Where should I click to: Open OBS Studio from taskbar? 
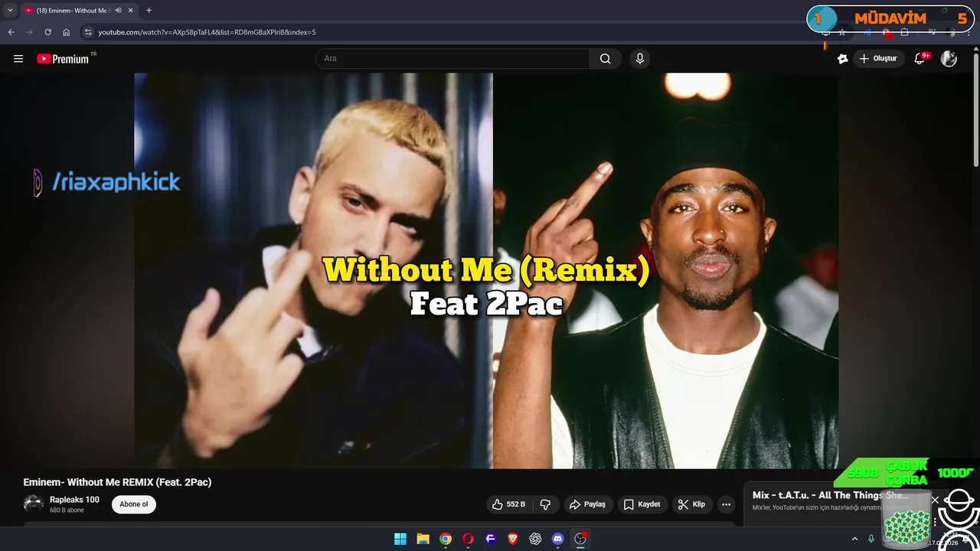(580, 539)
